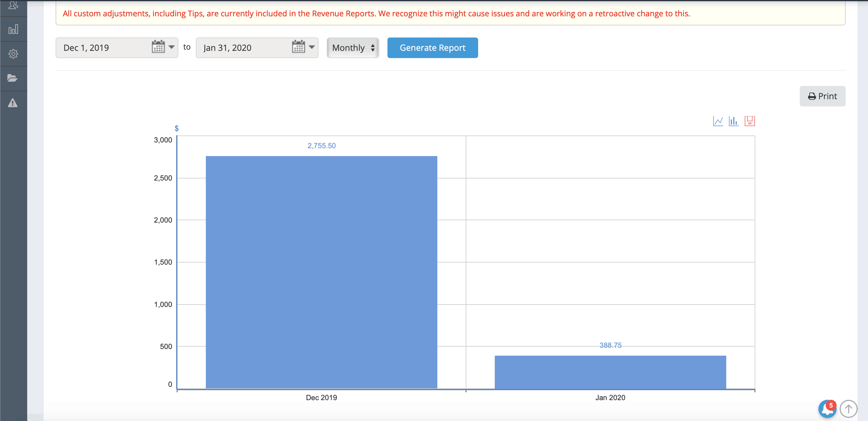Open the Monthly interval dropdown

coord(353,48)
